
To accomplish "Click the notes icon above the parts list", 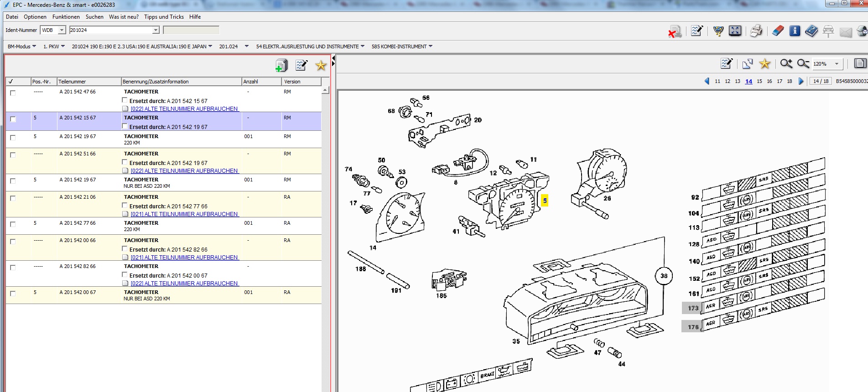I will pyautogui.click(x=301, y=65).
